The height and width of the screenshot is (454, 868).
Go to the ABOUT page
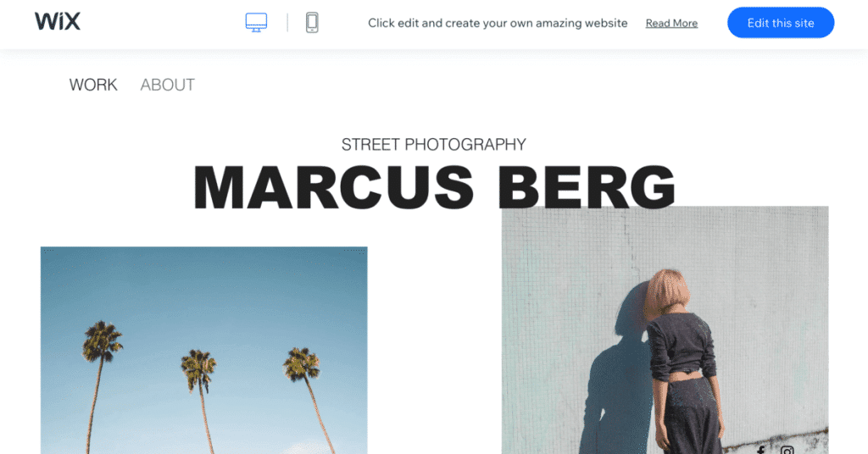pyautogui.click(x=167, y=85)
